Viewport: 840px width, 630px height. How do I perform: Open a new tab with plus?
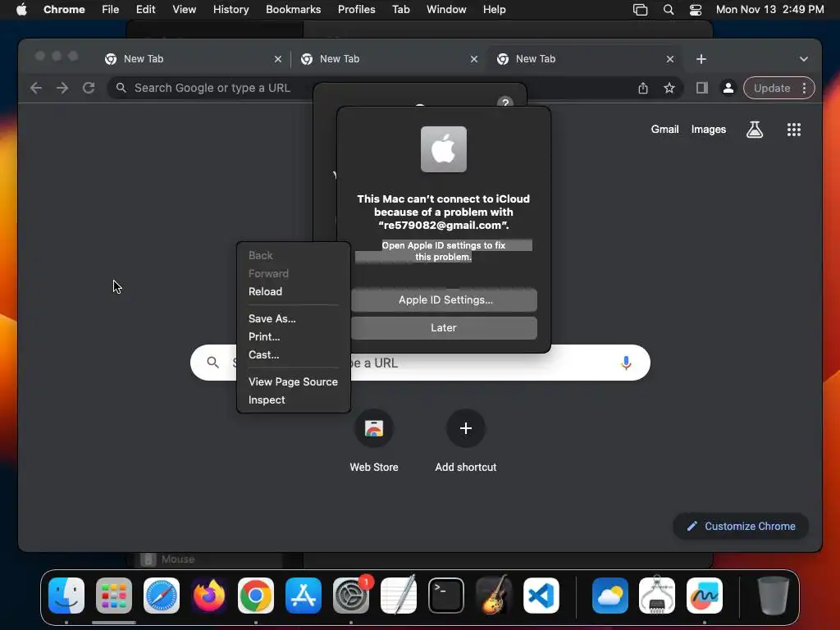(x=701, y=59)
